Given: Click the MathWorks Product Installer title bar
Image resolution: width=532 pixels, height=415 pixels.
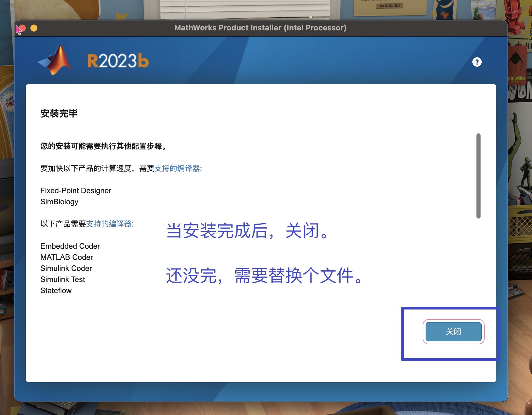Looking at the screenshot, I should tap(260, 28).
